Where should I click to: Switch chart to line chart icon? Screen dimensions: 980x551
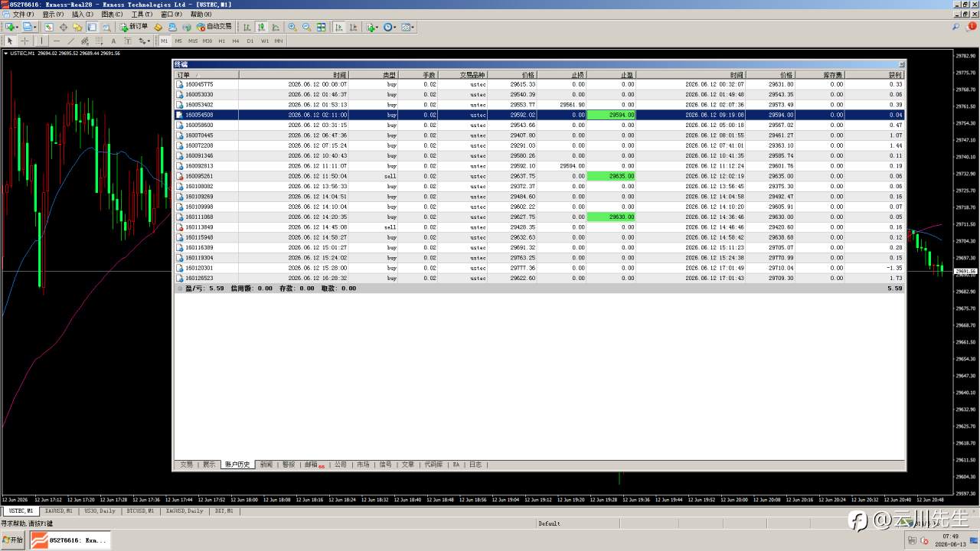[x=275, y=27]
